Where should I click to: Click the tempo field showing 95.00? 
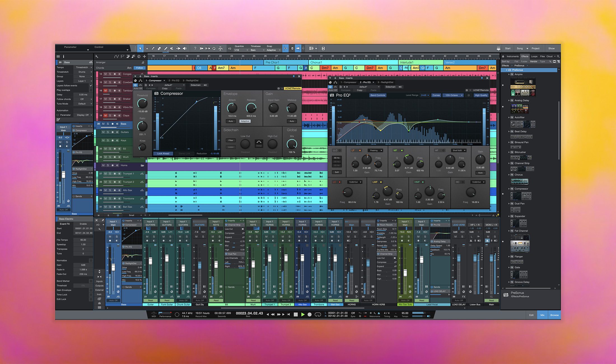(x=405, y=313)
